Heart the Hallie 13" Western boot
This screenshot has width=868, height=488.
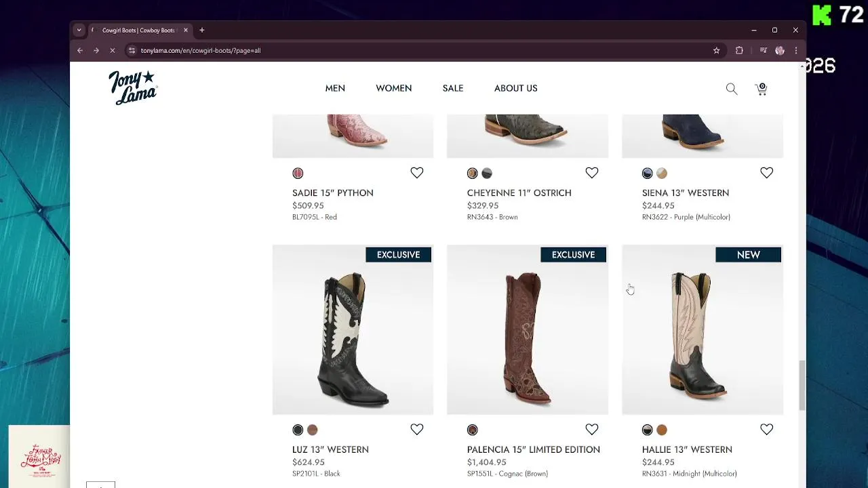pos(766,429)
